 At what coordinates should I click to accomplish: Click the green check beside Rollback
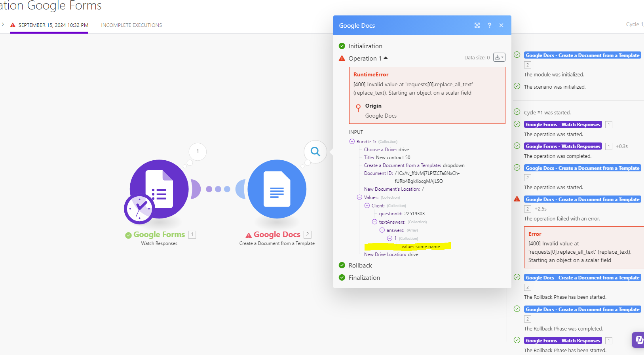(x=342, y=265)
